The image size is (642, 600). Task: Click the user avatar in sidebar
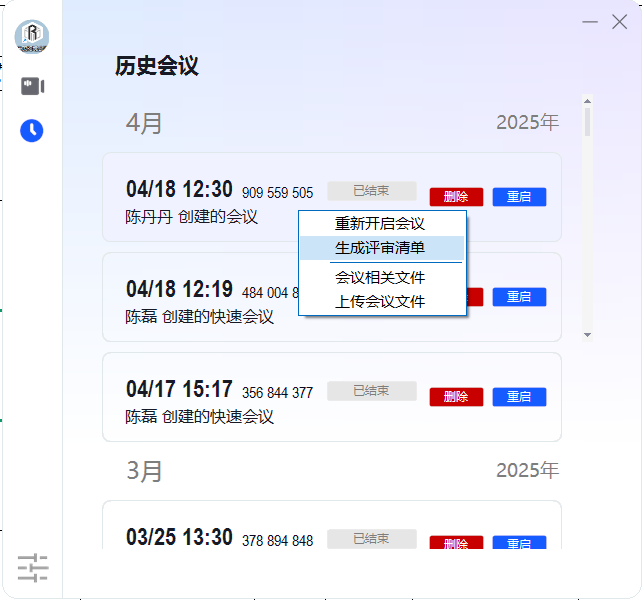(x=32, y=36)
